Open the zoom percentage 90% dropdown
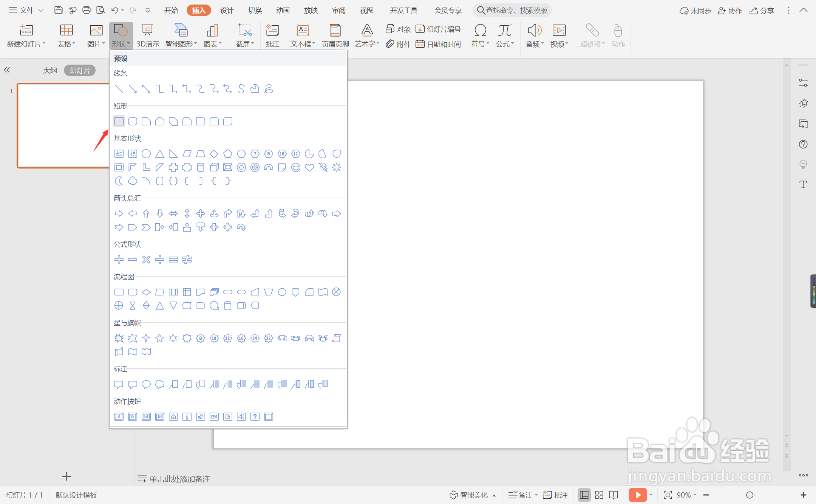Viewport: 816px width, 504px height. 686,495
